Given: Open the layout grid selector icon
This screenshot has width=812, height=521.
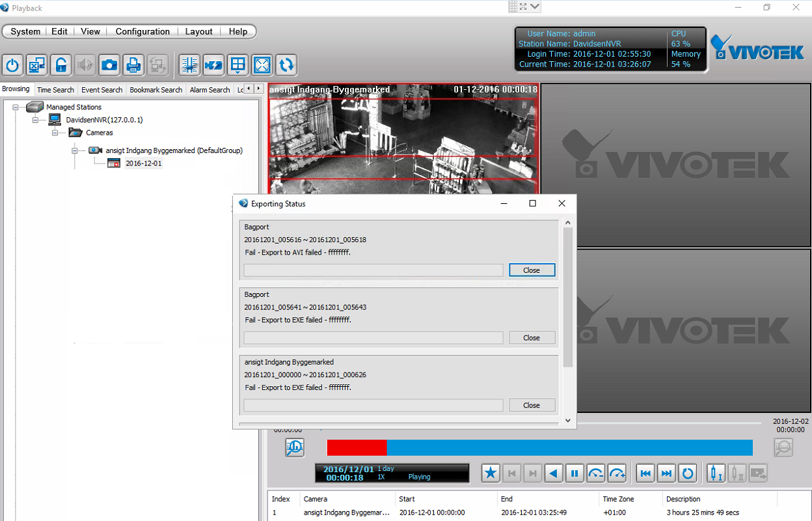Looking at the screenshot, I should pyautogui.click(x=238, y=64).
